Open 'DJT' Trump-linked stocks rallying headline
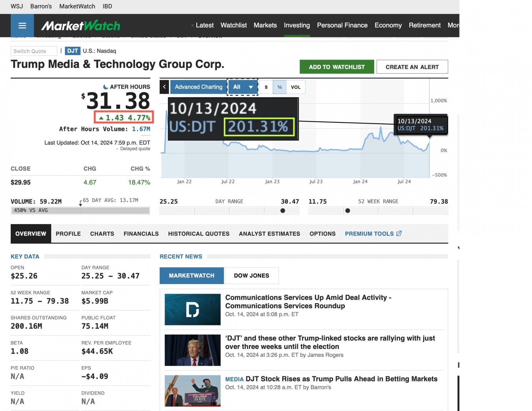Image resolution: width=532 pixels, height=411 pixels. [x=330, y=342]
